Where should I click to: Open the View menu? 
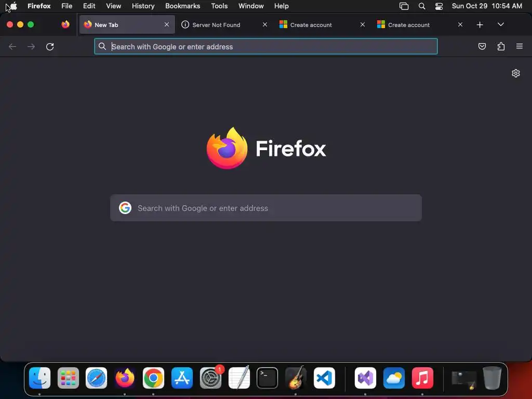click(x=113, y=6)
